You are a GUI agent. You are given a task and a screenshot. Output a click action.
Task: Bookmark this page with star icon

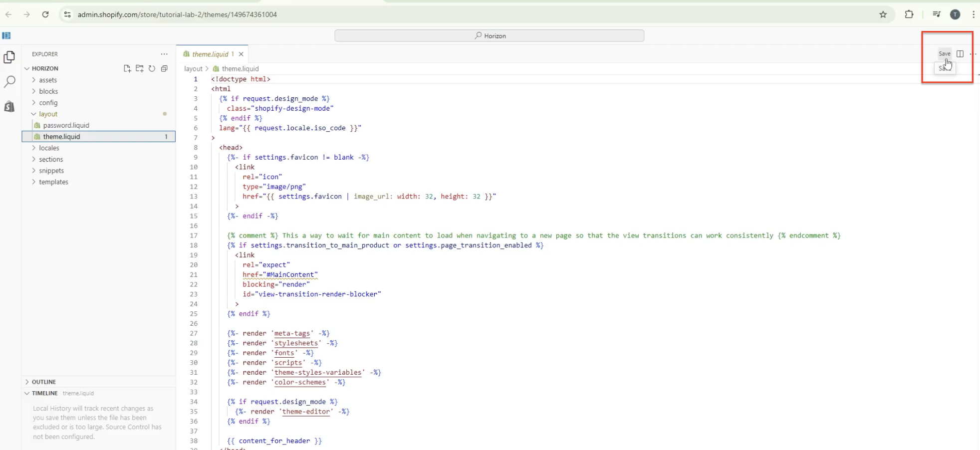(x=883, y=14)
